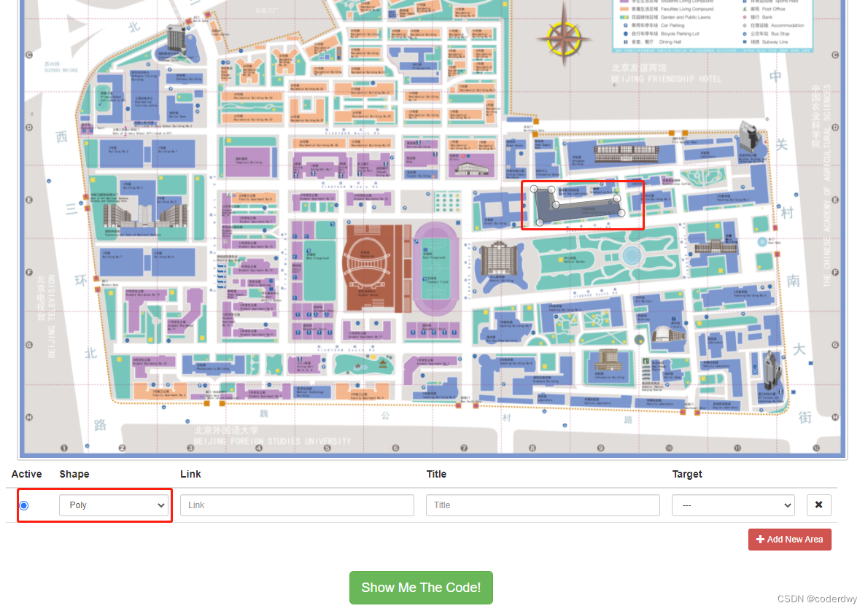Image resolution: width=868 pixels, height=611 pixels.
Task: Click the round blue fountain in the garden
Action: (x=632, y=256)
